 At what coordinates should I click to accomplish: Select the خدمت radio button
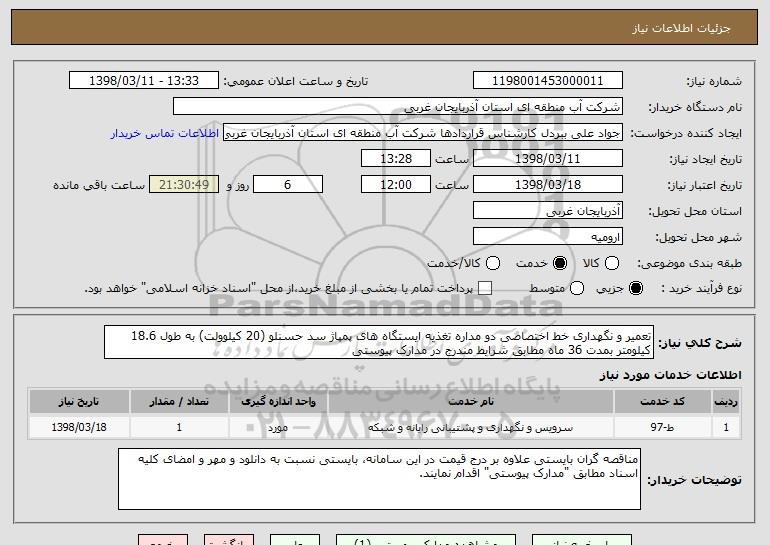pos(560,264)
